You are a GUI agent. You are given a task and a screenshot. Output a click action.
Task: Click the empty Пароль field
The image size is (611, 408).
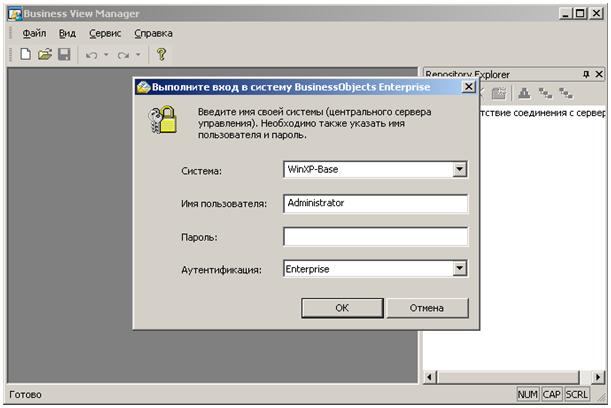tap(375, 237)
